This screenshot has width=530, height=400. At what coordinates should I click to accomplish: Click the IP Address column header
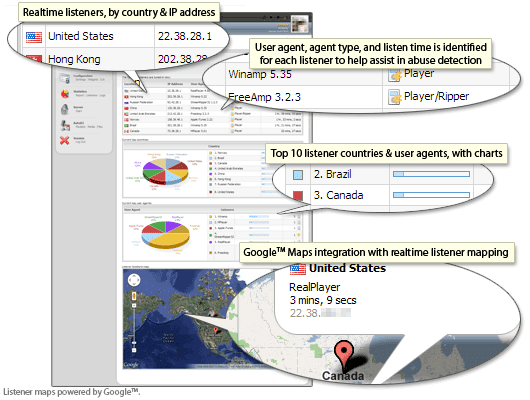pyautogui.click(x=175, y=84)
